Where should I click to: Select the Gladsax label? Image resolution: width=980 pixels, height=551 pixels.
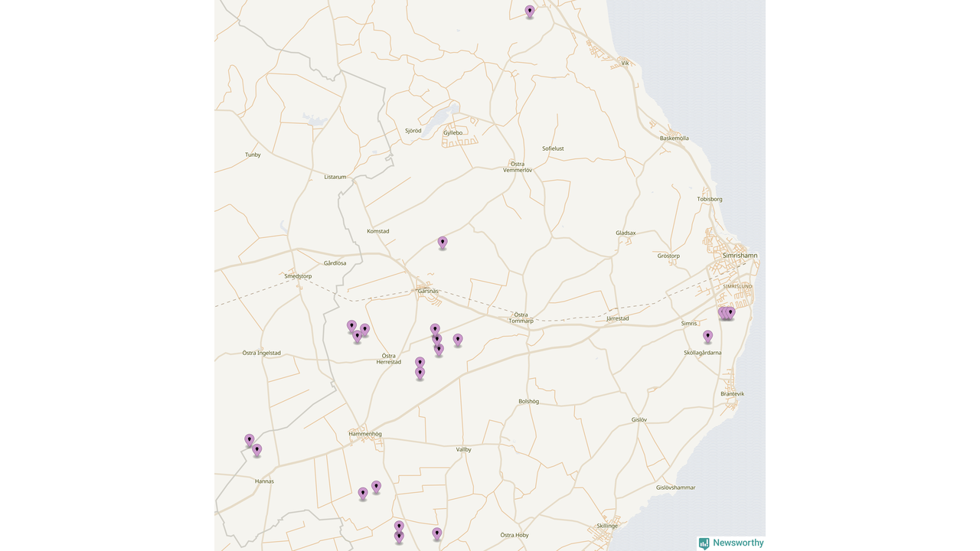point(626,233)
